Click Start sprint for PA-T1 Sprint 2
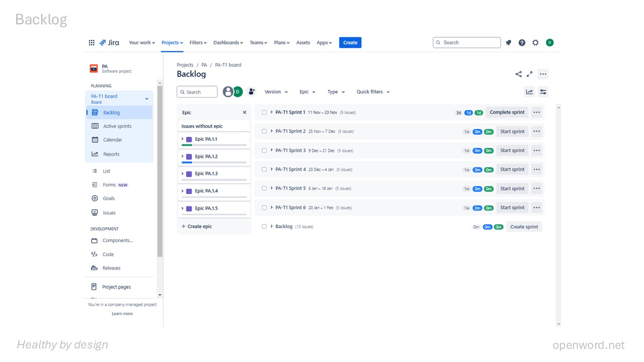This screenshot has width=644, height=362. click(512, 131)
